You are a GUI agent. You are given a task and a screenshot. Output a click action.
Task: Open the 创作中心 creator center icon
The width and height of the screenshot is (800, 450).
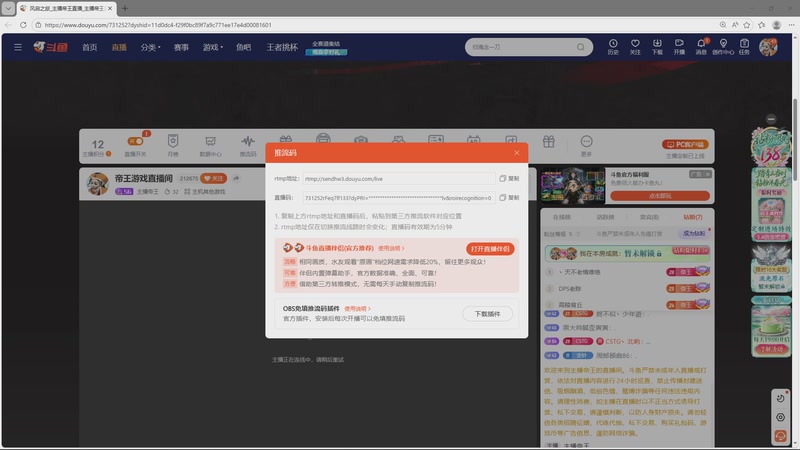[723, 47]
